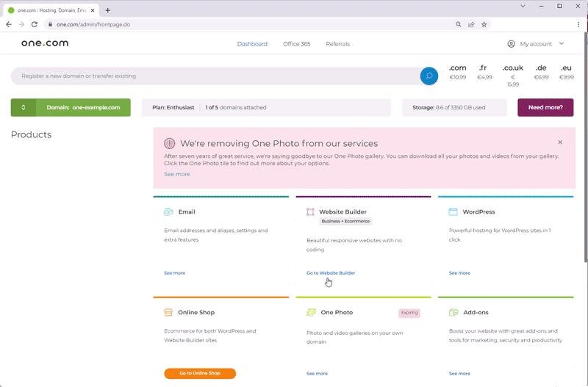This screenshot has width=588, height=387.
Task: Click the share page icon in address bar
Action: click(471, 24)
